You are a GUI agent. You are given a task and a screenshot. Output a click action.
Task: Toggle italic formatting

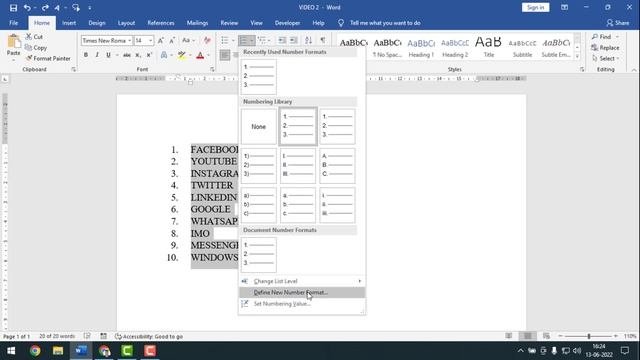click(97, 55)
